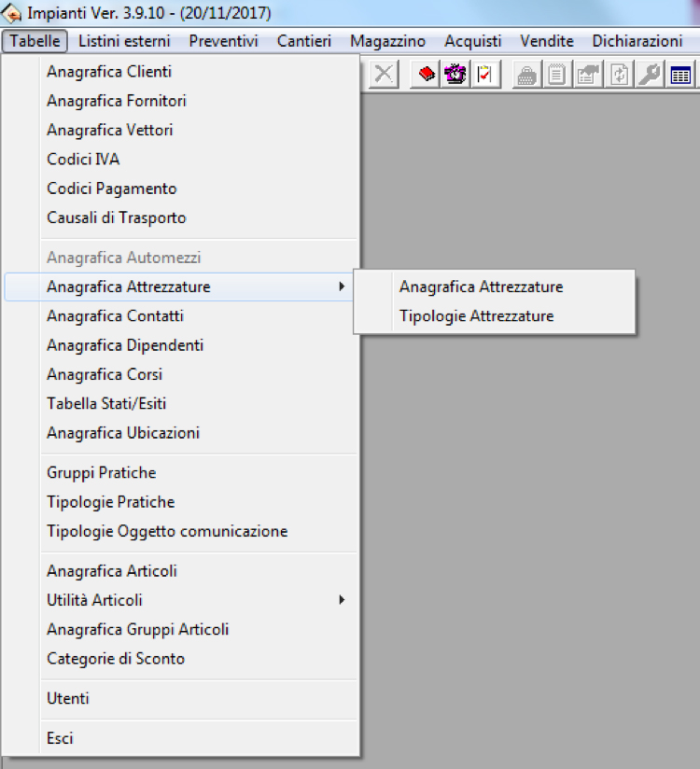Select Tipologie Attrezzature in the submenu
This screenshot has width=700, height=769.
[476, 316]
